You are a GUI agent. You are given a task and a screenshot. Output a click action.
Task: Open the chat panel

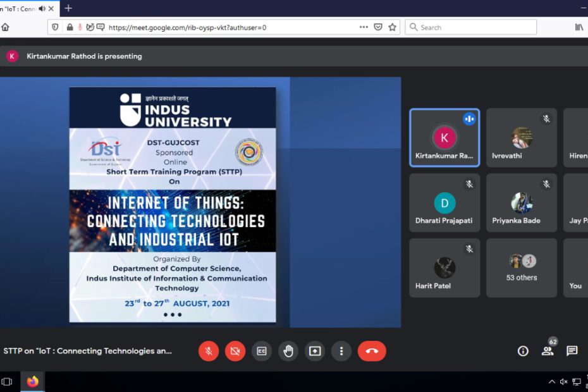click(x=572, y=351)
